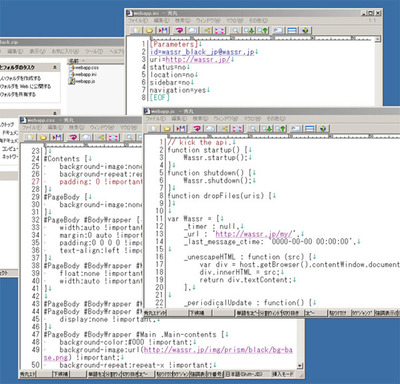Click rightmost yellow-blue icon in webapp.js toolbar
The height and width of the screenshot is (384, 400).
point(322,129)
